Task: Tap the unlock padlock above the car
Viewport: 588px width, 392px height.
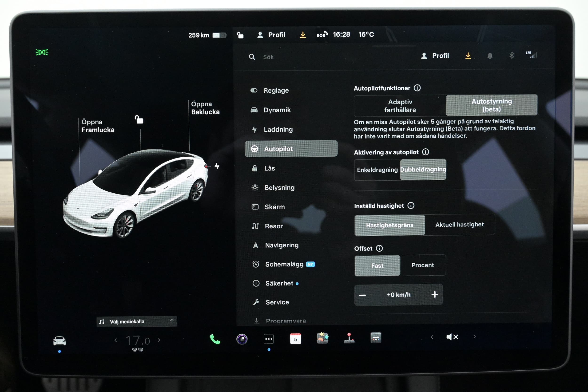Action: coord(139,119)
